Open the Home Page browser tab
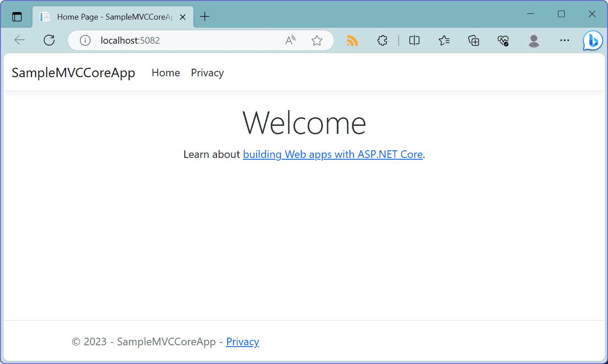The width and height of the screenshot is (608, 364). pyautogui.click(x=107, y=17)
